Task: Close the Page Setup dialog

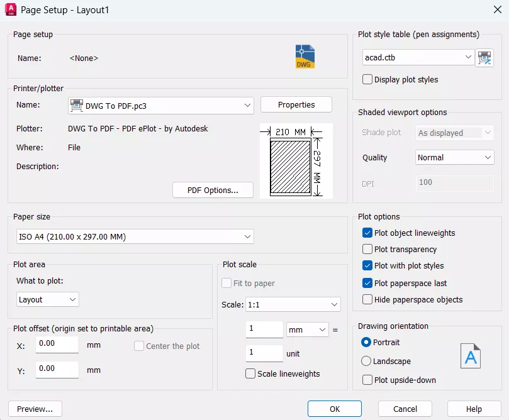Action: pos(496,10)
